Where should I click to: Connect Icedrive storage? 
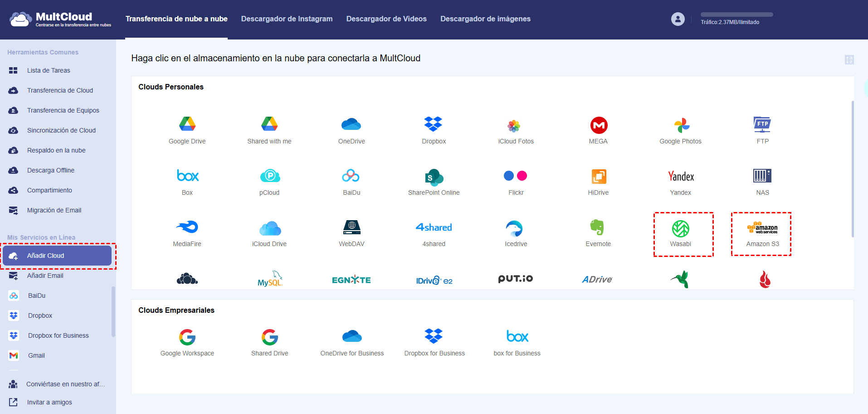516,233
